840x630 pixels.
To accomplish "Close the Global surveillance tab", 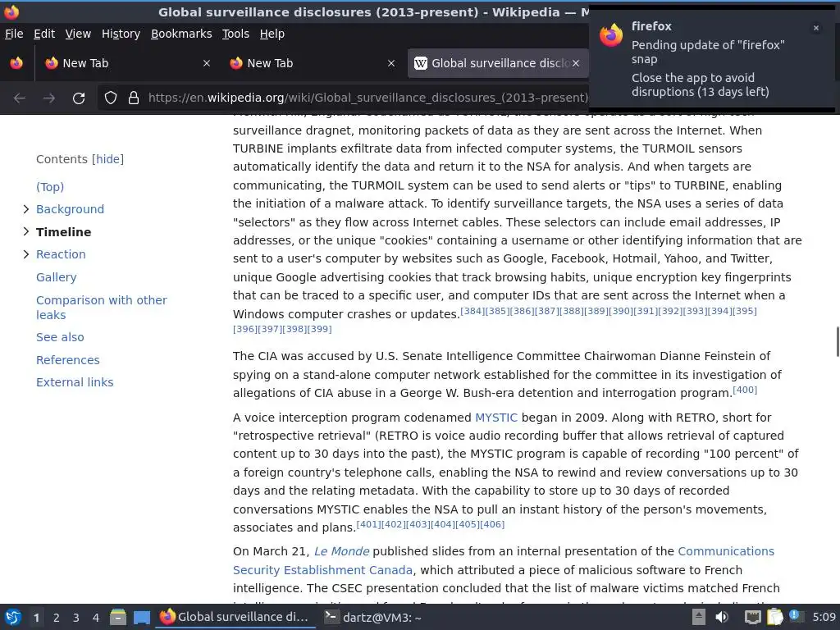I will coord(576,63).
